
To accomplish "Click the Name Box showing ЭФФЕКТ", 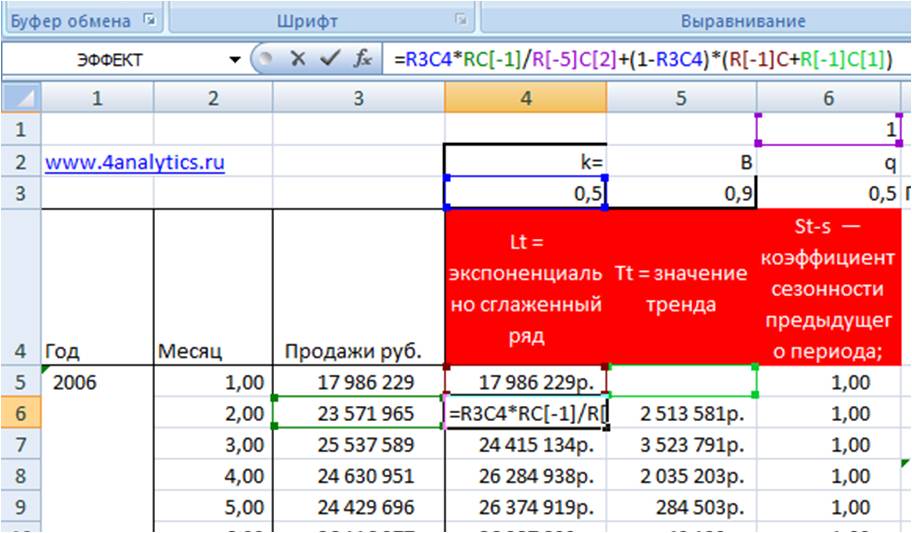I will [111, 59].
